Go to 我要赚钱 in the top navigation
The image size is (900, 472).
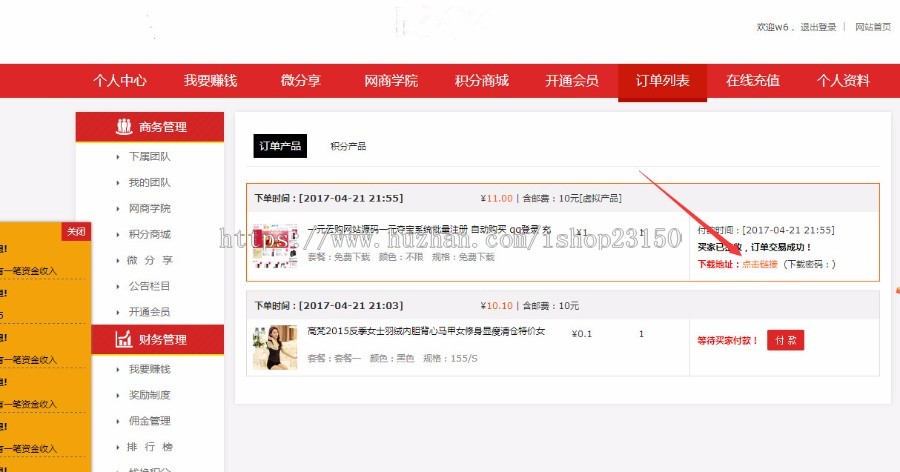click(x=210, y=80)
